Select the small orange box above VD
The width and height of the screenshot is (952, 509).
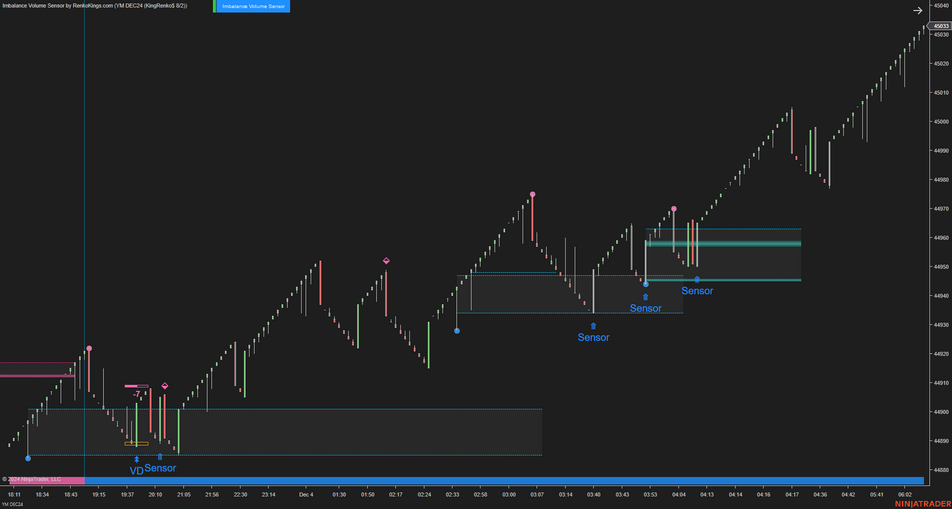136,443
